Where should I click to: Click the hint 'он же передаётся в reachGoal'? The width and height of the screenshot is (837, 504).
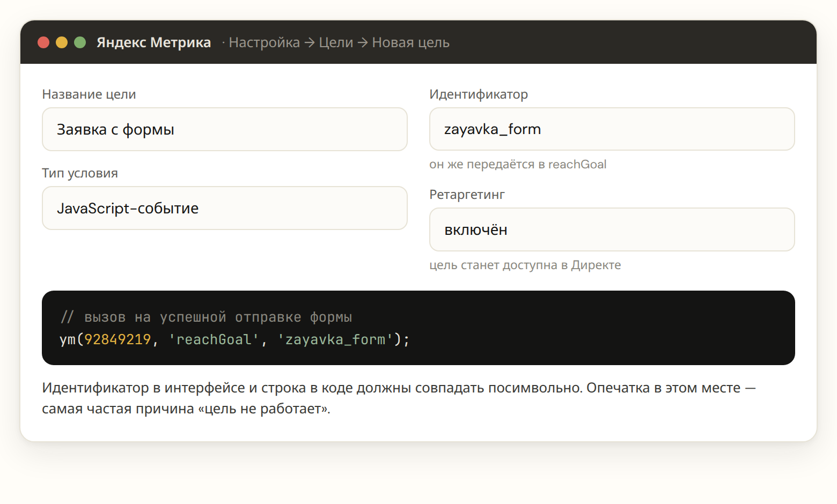(518, 164)
